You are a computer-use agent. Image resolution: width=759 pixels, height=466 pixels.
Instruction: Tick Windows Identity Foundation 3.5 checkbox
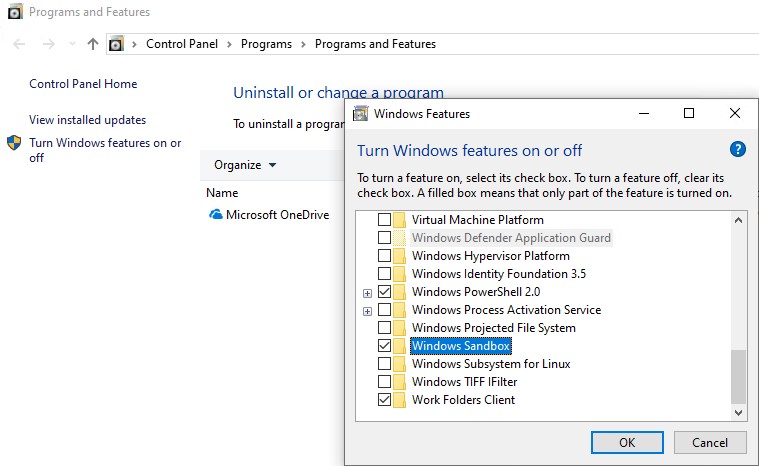click(x=384, y=274)
